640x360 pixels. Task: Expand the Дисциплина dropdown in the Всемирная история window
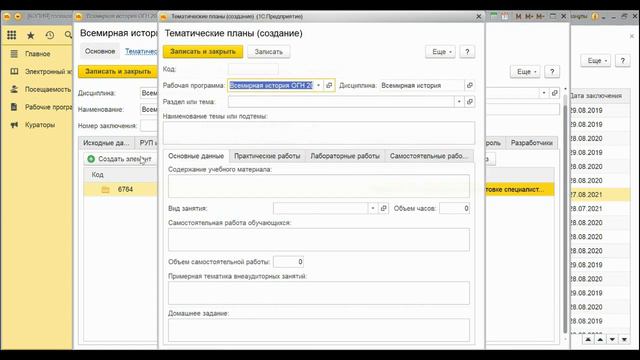tap(544, 93)
